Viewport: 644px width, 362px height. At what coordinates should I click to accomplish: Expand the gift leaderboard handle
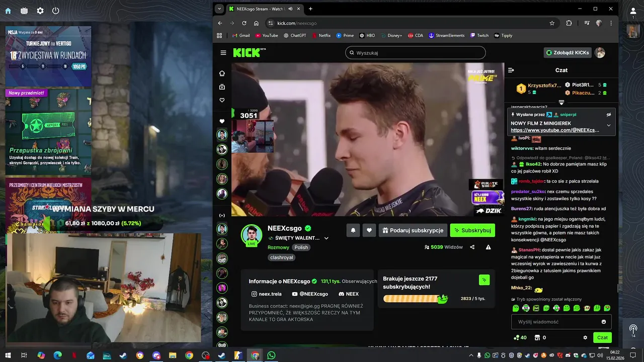[x=561, y=103]
